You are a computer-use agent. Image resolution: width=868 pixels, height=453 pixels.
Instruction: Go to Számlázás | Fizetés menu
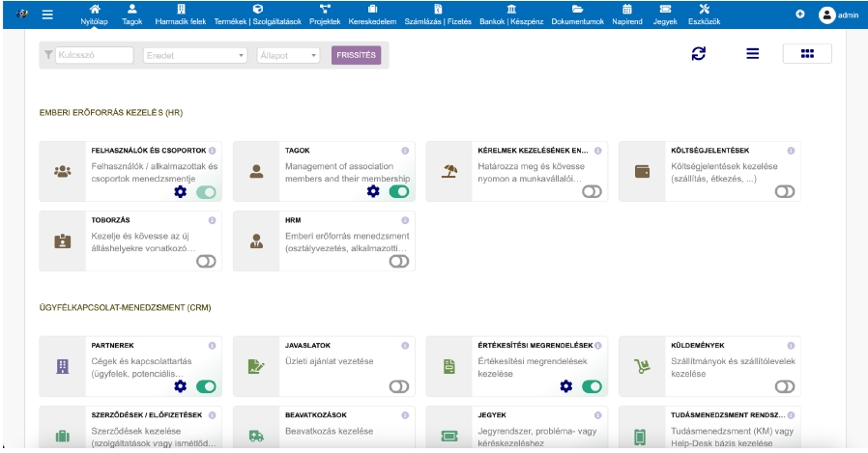coord(438,14)
